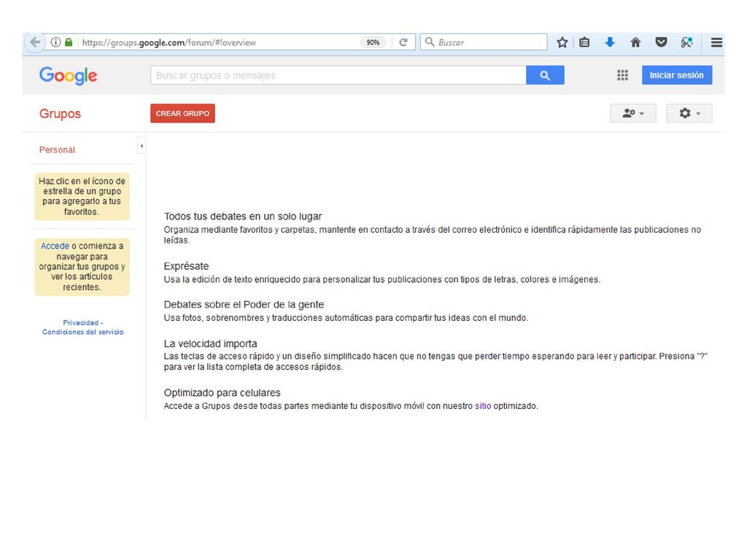Select Personal in the sidebar
747x560 pixels.
57,150
